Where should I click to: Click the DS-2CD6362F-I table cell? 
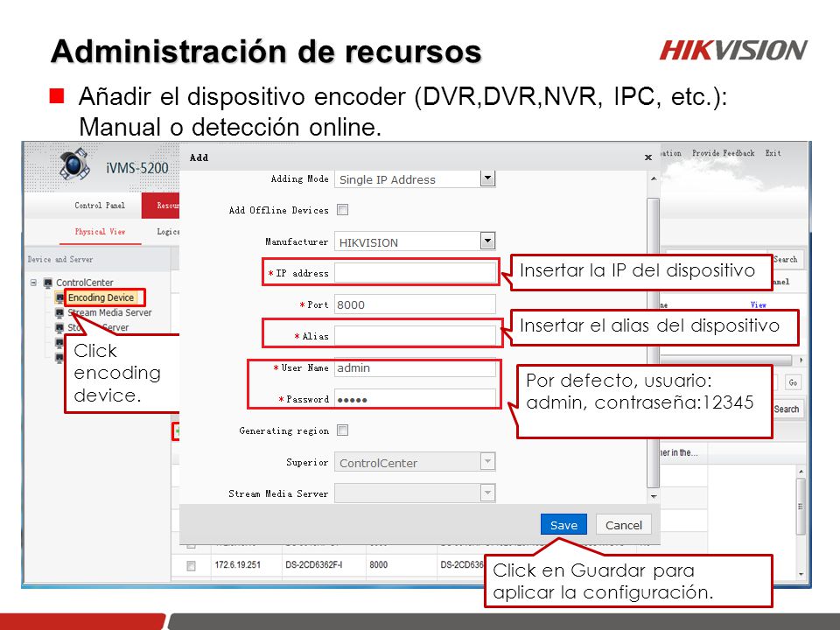314,564
